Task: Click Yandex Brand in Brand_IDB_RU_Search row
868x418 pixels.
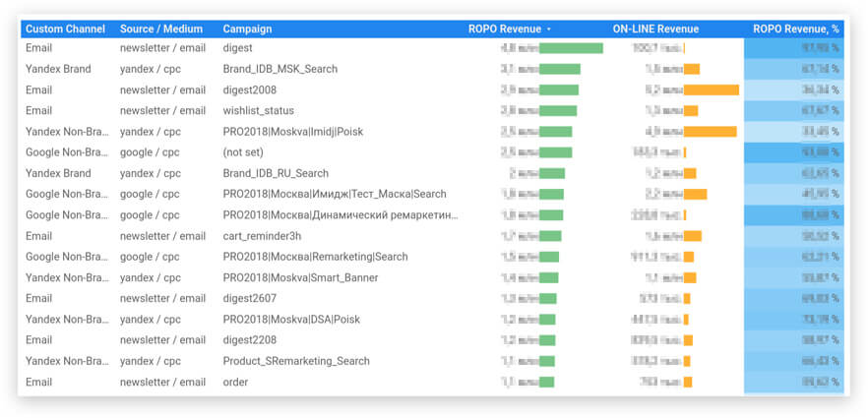Action: click(58, 174)
